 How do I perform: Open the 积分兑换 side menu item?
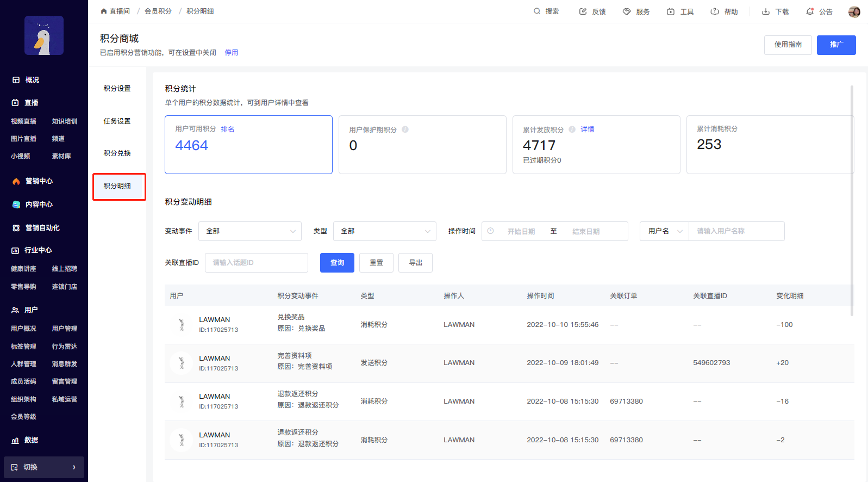pos(117,153)
